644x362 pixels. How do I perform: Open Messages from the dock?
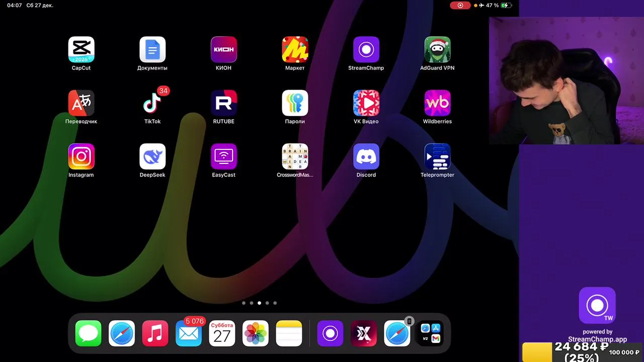[88, 333]
